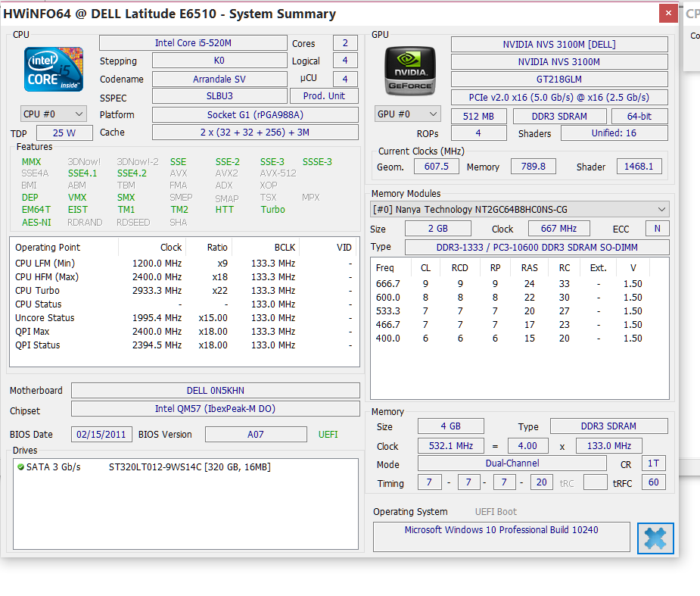The image size is (700, 596).
Task: Click the blue X close summary icon
Action: pos(655,538)
